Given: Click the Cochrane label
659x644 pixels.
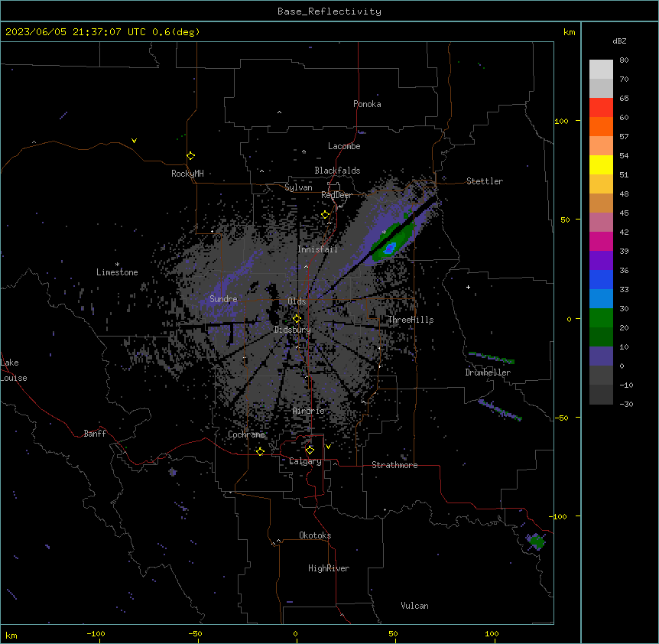Looking at the screenshot, I should point(246,434).
